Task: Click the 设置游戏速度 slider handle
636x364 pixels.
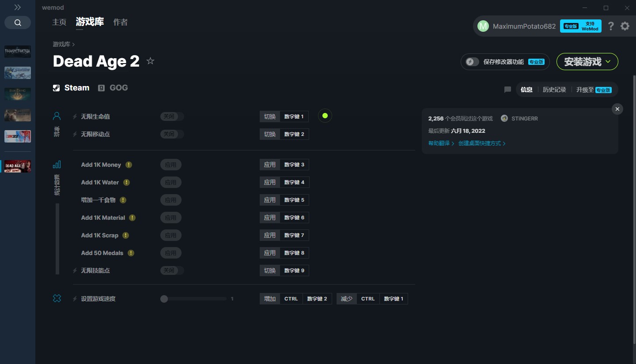Action: [164, 299]
